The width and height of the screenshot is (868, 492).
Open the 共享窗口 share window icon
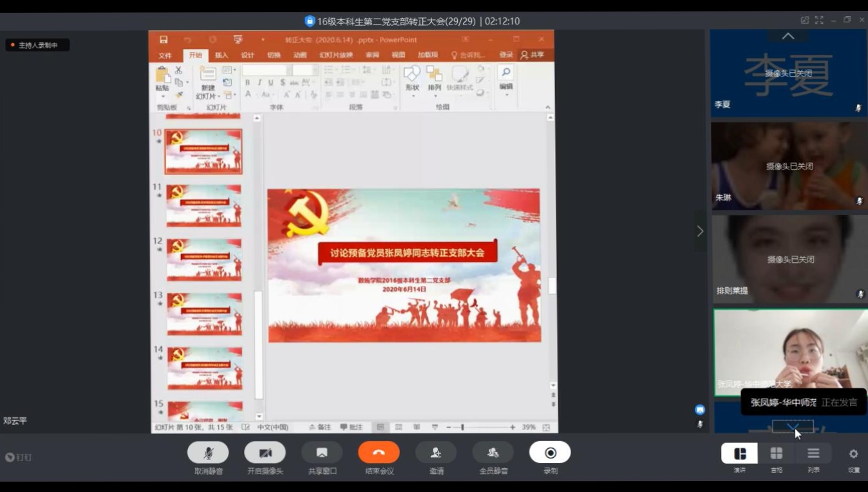point(322,453)
